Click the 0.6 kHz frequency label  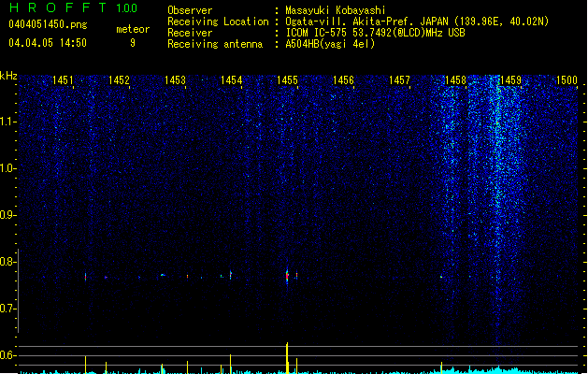[x=7, y=355]
